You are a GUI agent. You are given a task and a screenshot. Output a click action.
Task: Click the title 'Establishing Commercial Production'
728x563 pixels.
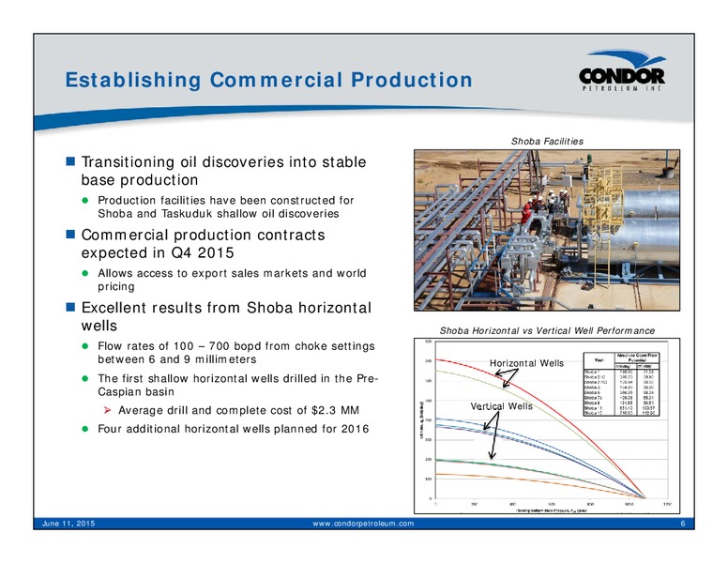269,80
